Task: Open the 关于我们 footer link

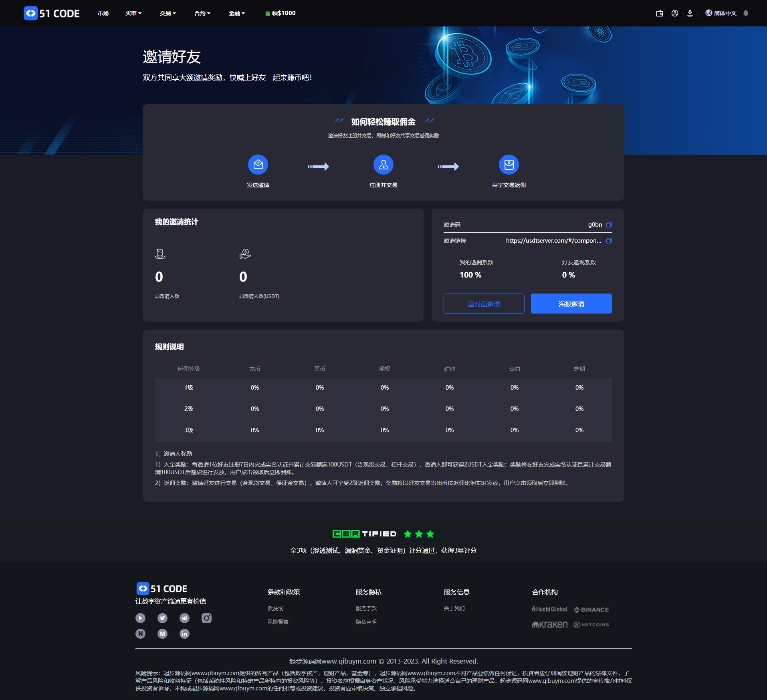Action: click(454, 608)
